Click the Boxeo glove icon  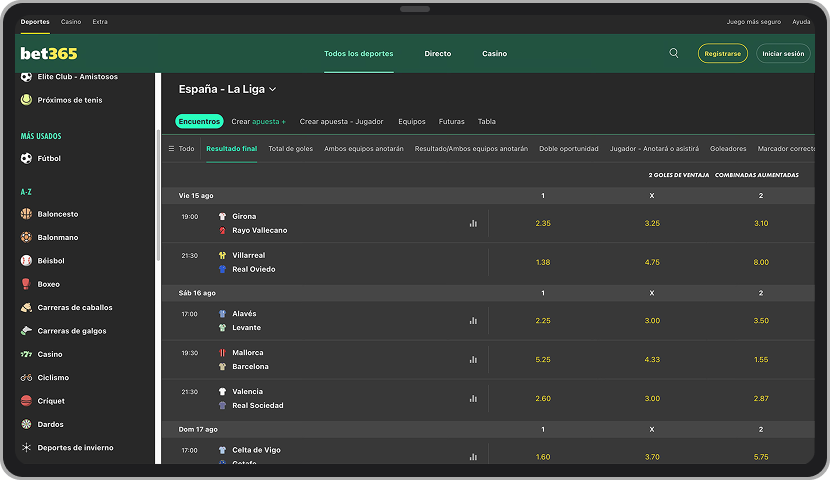pos(26,284)
